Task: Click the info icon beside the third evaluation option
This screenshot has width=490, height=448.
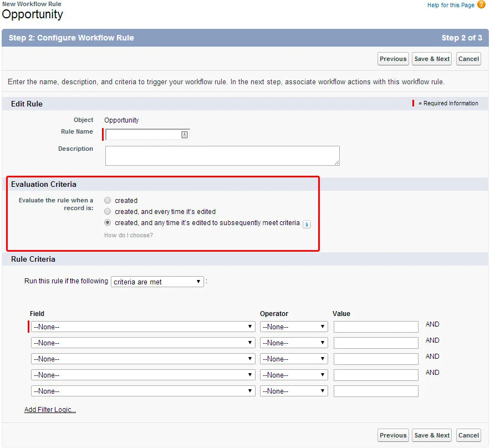Action: (x=307, y=224)
